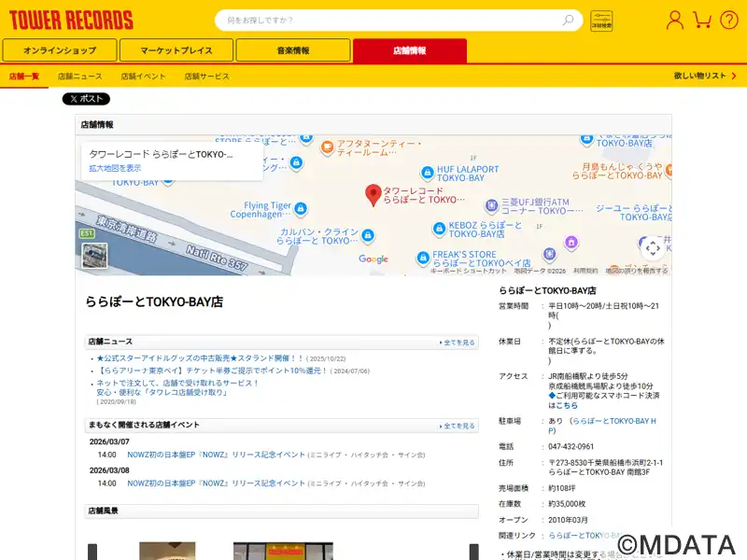Click the ららぽーとTOKYO-BAY店 main heading
Image resolution: width=747 pixels, height=560 pixels.
(x=154, y=301)
